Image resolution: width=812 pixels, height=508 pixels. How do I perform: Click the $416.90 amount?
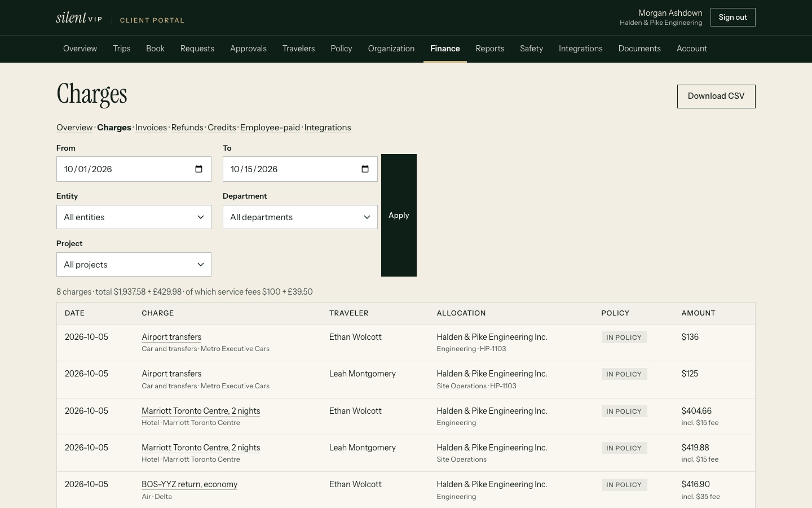pos(696,484)
